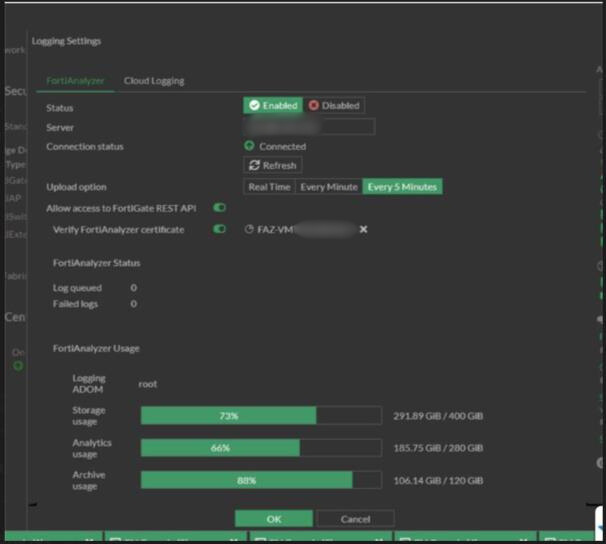Select Real Time upload option
Viewport: 606px width, 544px height.
(x=269, y=187)
